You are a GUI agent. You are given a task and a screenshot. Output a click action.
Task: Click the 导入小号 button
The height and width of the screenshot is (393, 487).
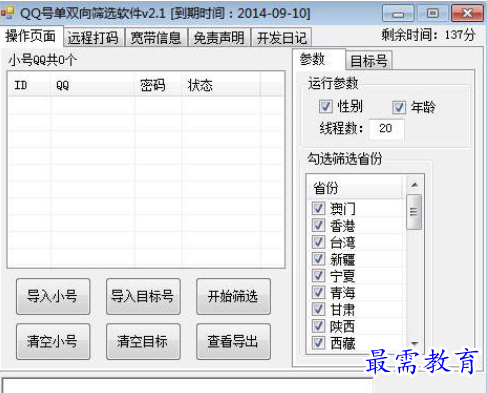53,296
